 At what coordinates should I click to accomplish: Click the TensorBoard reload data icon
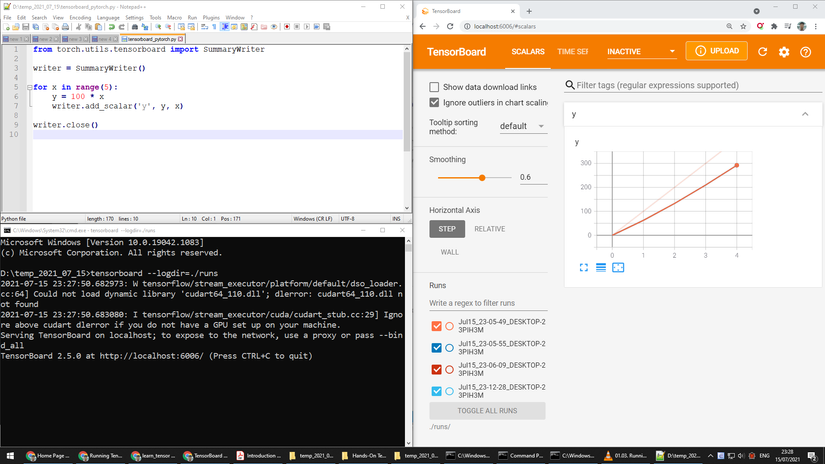(763, 52)
